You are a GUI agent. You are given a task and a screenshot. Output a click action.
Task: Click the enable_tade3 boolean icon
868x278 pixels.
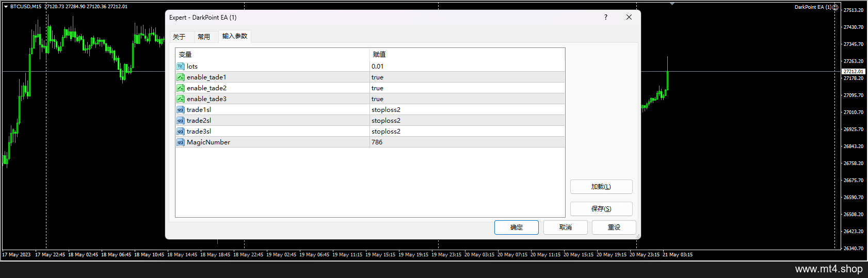click(x=180, y=99)
